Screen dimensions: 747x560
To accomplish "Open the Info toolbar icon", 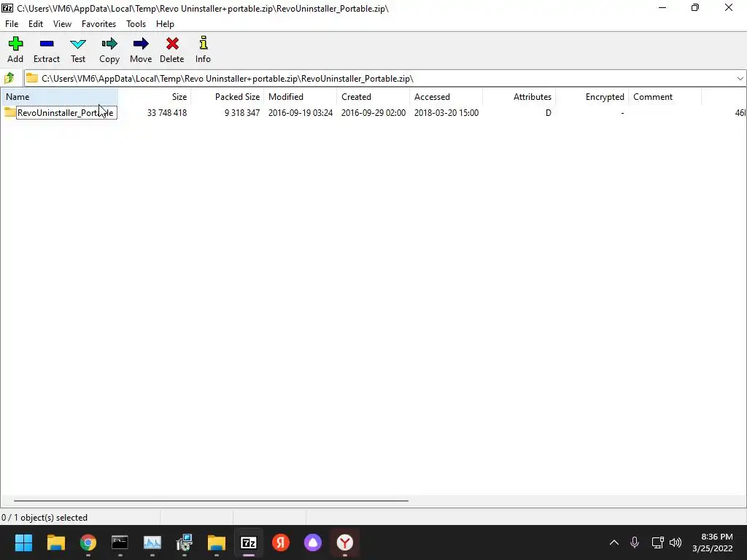I will pos(204,43).
